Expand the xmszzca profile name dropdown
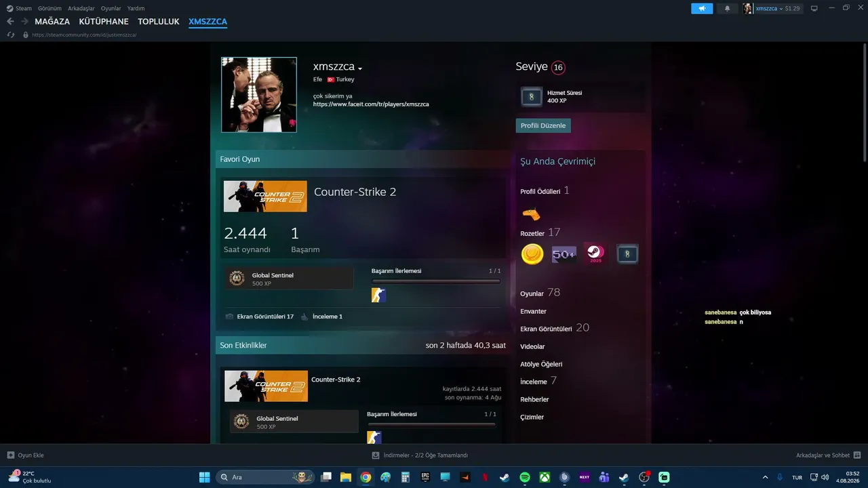The image size is (868, 488). (360, 68)
